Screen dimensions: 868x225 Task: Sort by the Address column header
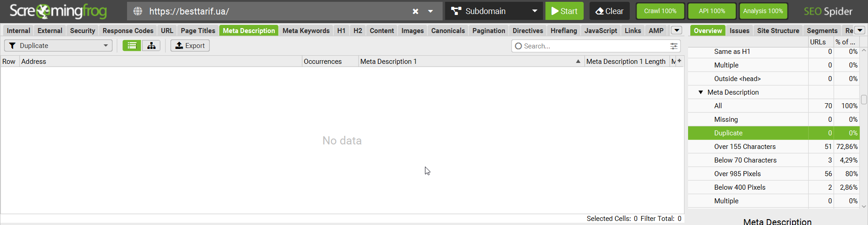point(160,61)
